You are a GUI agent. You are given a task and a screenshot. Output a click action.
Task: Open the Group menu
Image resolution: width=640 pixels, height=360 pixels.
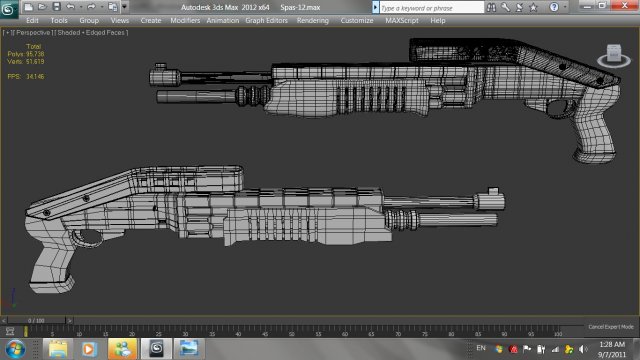(89, 20)
